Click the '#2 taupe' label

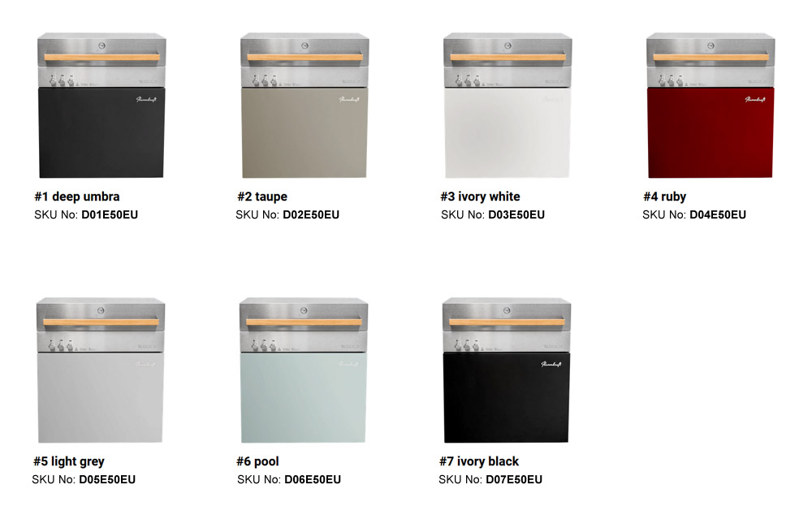click(x=262, y=197)
